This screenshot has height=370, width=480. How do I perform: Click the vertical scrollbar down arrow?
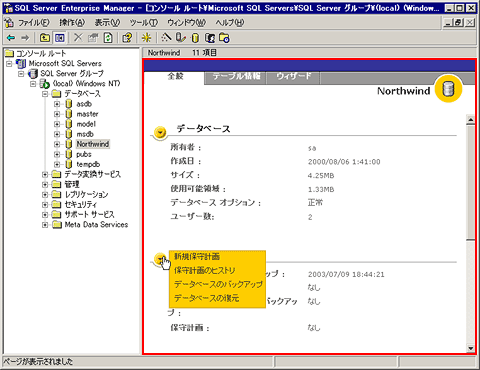(x=470, y=348)
